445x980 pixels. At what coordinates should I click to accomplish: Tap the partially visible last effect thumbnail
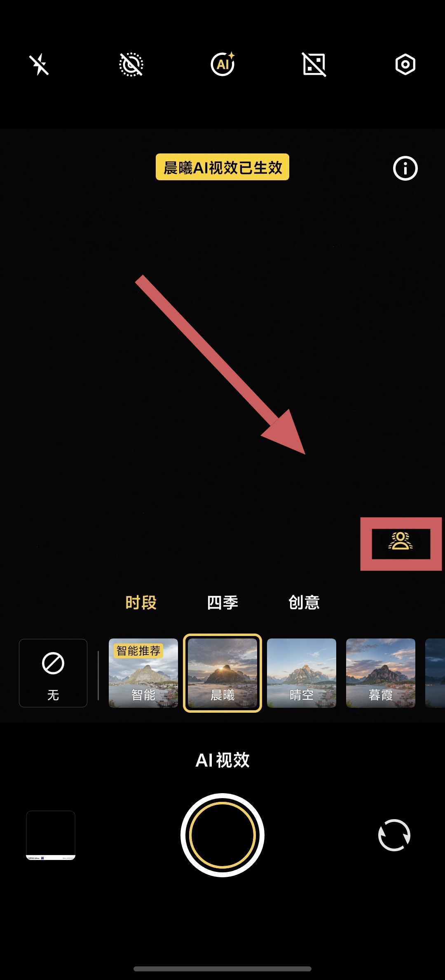click(x=435, y=673)
